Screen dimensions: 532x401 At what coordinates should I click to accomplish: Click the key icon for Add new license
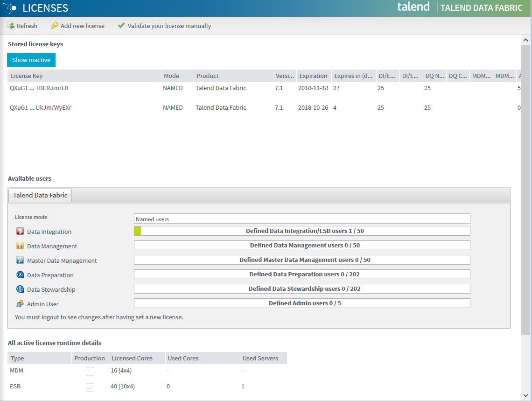pos(55,26)
